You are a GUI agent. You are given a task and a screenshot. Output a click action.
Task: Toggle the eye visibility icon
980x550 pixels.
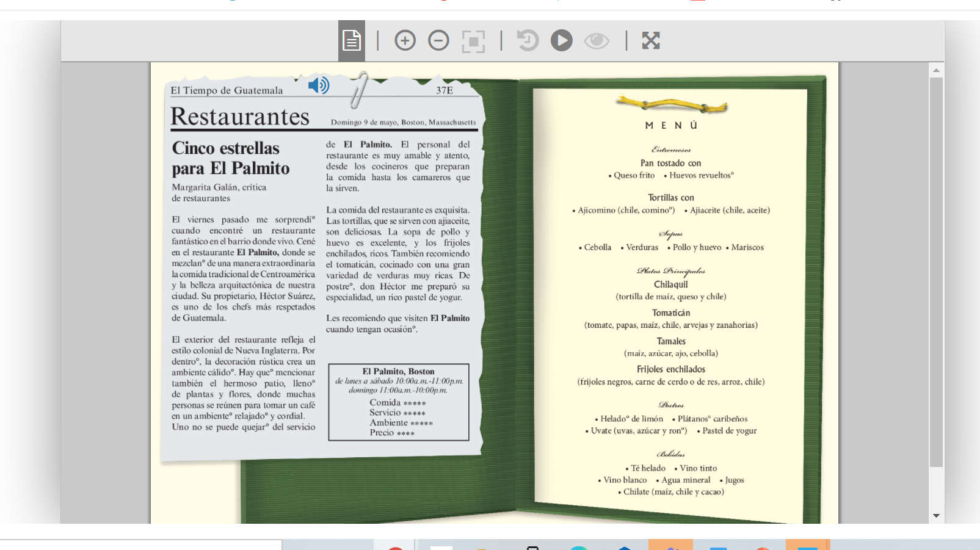[x=596, y=41]
